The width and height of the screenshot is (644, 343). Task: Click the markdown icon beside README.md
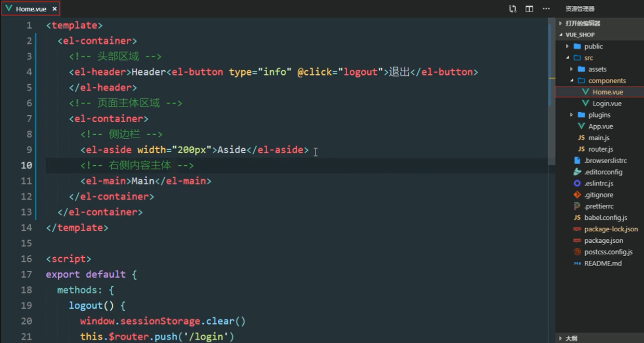click(577, 263)
